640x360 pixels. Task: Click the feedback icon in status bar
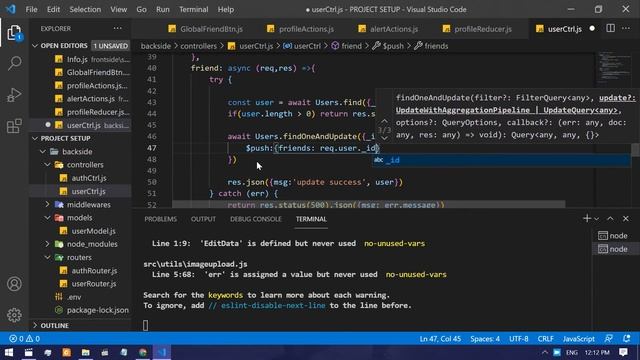click(609, 338)
